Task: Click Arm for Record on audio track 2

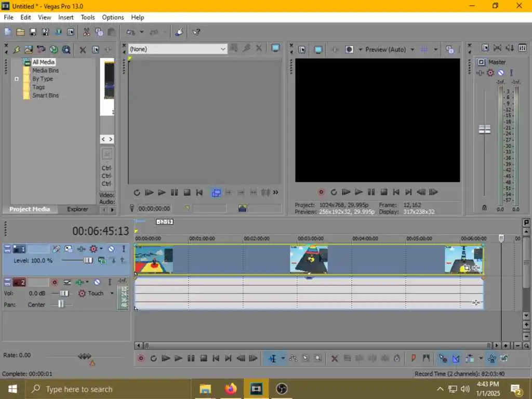Action: (x=55, y=282)
